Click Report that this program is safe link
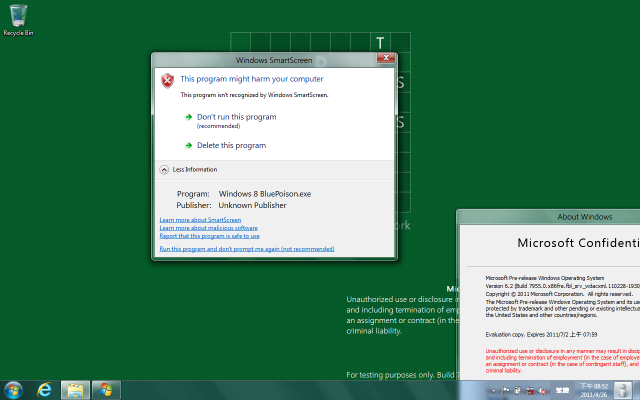Screen dimensions: 640x400 tap(209, 236)
